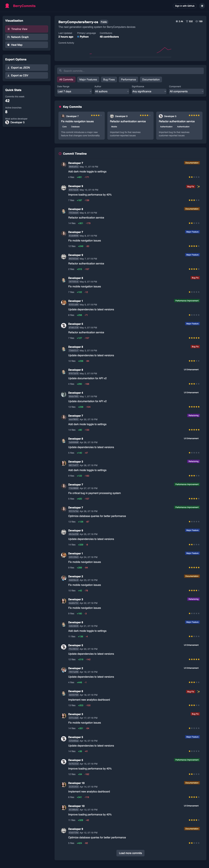Expand the Author dropdown

(111, 91)
